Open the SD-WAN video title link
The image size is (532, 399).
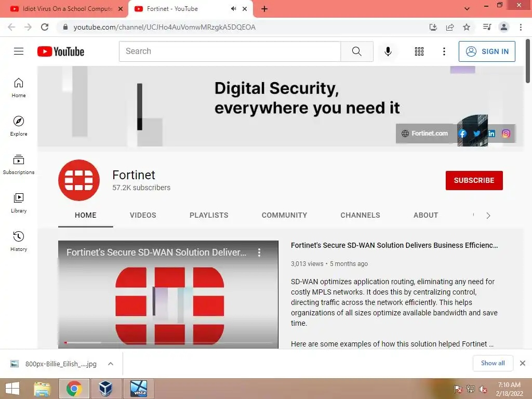pos(394,245)
